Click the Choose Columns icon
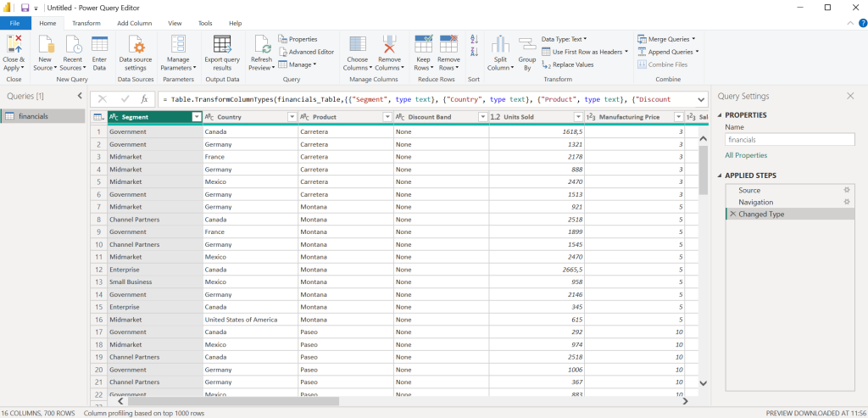 pyautogui.click(x=358, y=44)
